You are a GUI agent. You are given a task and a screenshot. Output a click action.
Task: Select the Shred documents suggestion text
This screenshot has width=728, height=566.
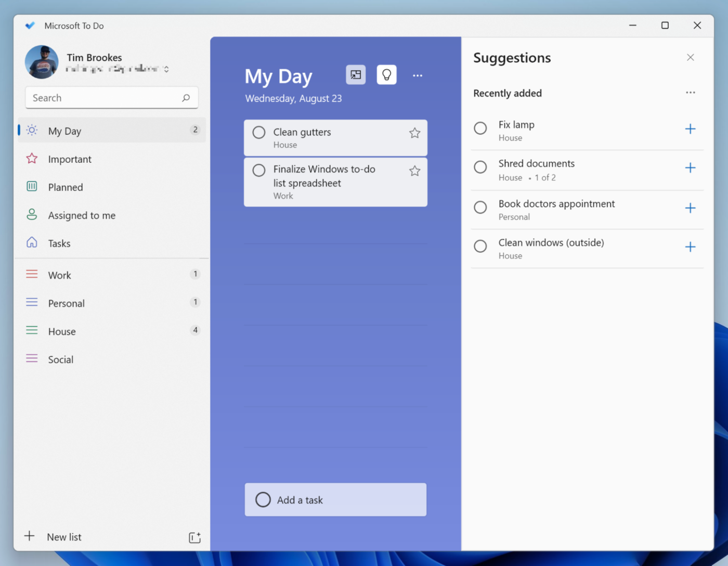click(x=537, y=163)
